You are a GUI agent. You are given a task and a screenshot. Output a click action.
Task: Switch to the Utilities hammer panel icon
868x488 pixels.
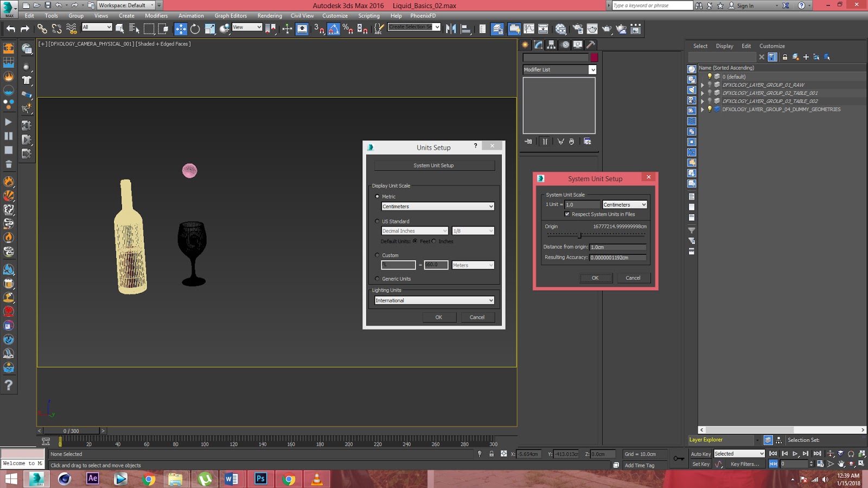(590, 46)
